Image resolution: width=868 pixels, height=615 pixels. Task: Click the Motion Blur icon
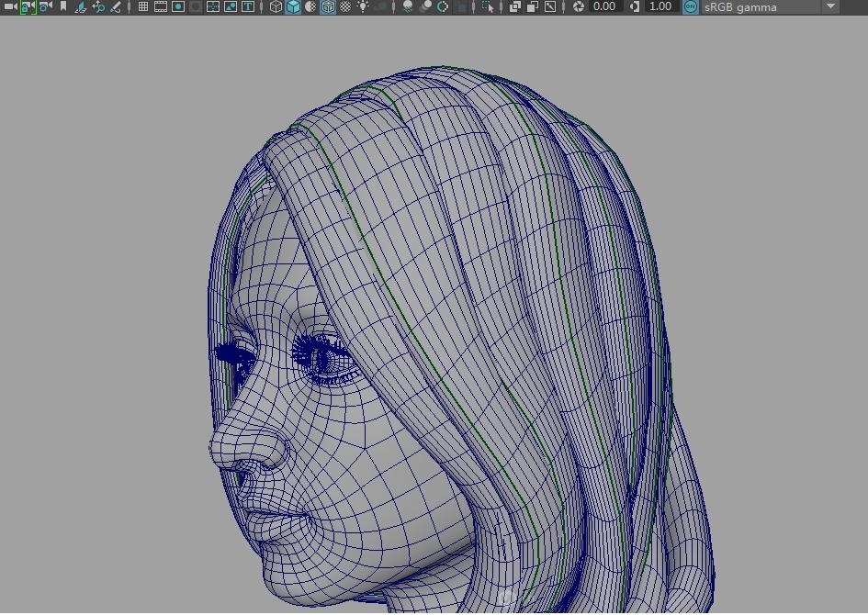click(425, 6)
